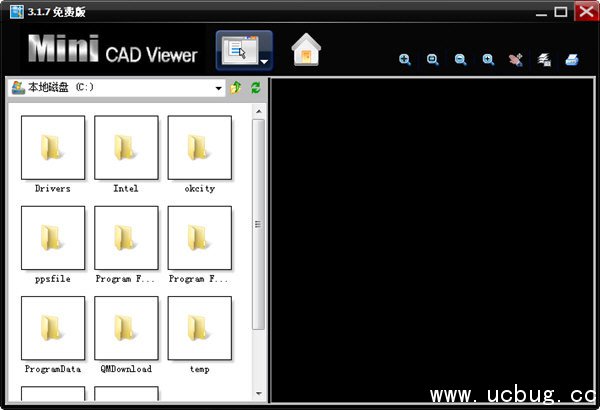Open the layers manager icon
Screen dimensions: 600x410
(544, 60)
